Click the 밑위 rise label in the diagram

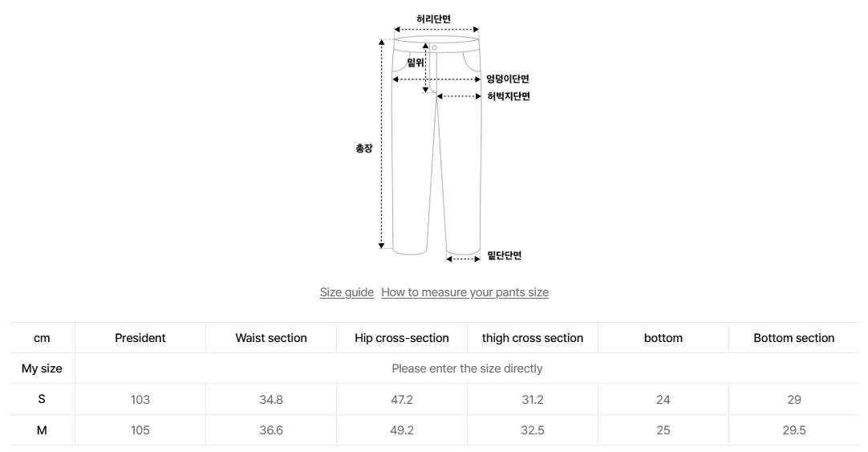[415, 63]
